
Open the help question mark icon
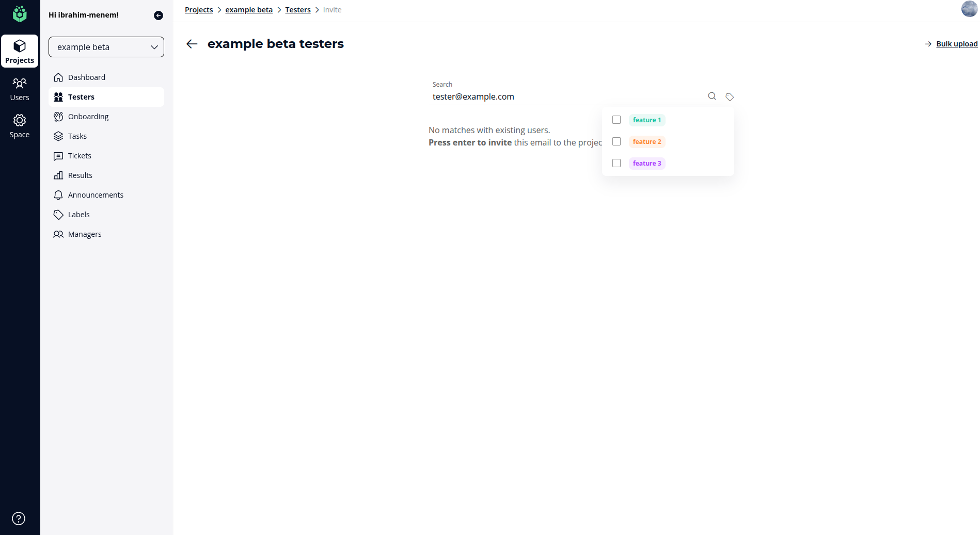tap(19, 518)
